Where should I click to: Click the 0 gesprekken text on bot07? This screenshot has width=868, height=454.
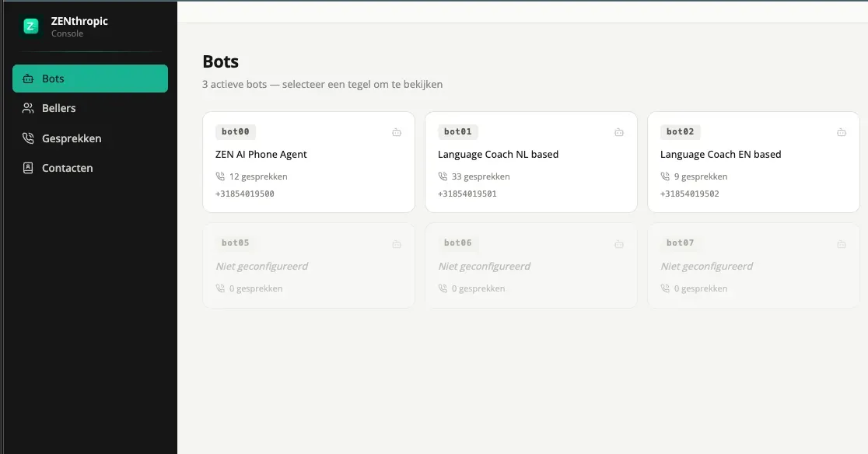701,288
